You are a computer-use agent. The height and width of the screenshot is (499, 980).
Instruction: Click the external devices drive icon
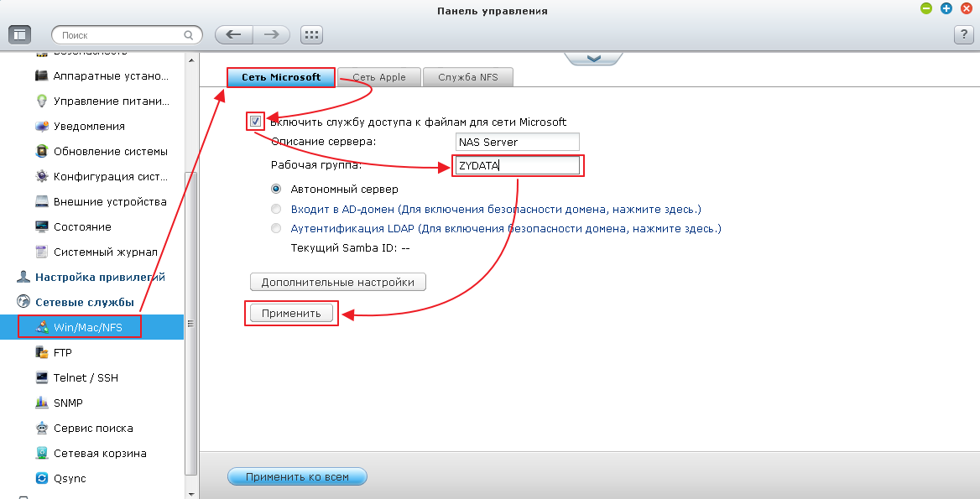click(x=41, y=202)
